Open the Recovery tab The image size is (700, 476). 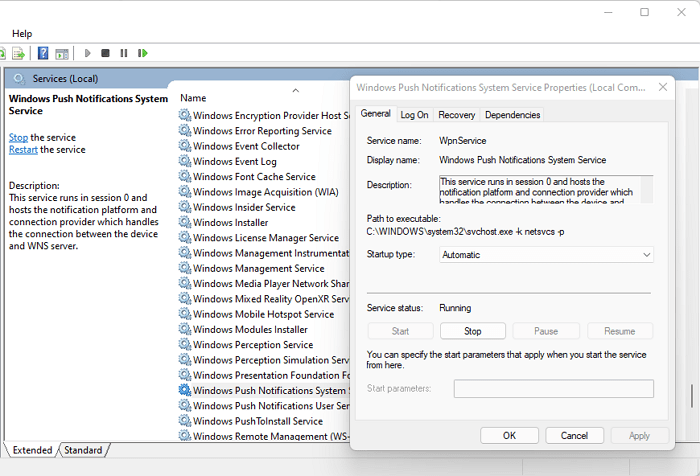456,115
